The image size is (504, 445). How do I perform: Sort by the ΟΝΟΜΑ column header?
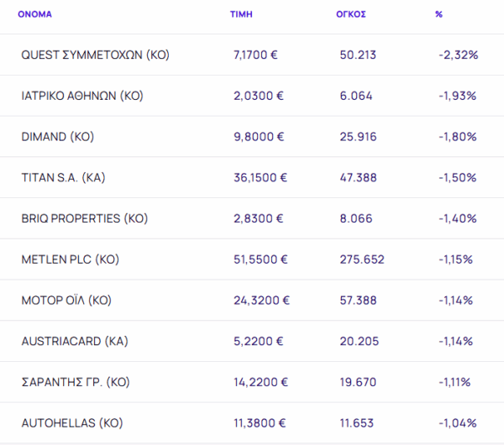[34, 14]
